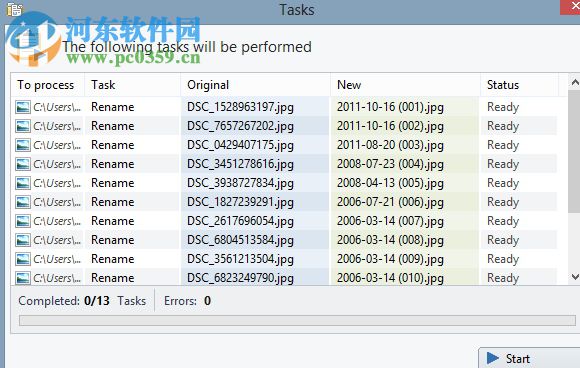Click Rename task cell for DSC_6823249790.jpg

pos(113,278)
